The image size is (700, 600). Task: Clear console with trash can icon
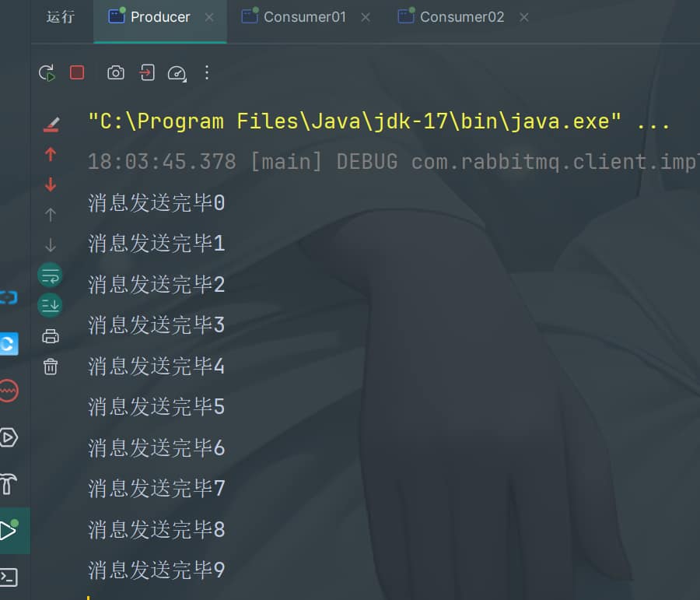pyautogui.click(x=51, y=367)
